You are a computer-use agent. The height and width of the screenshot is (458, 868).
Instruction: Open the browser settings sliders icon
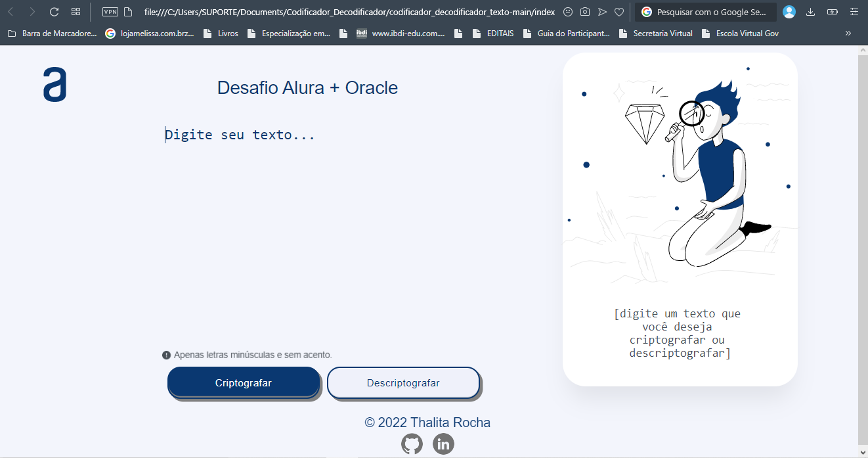854,11
